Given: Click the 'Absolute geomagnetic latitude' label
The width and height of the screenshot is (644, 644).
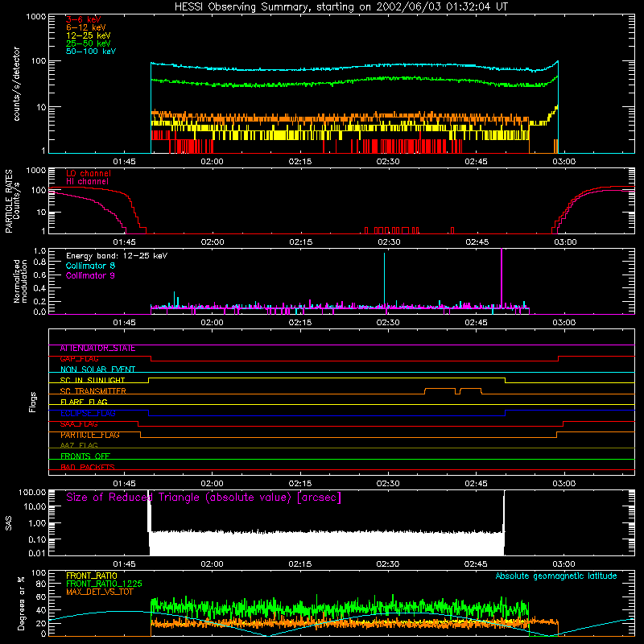Looking at the screenshot, I should (x=556, y=576).
